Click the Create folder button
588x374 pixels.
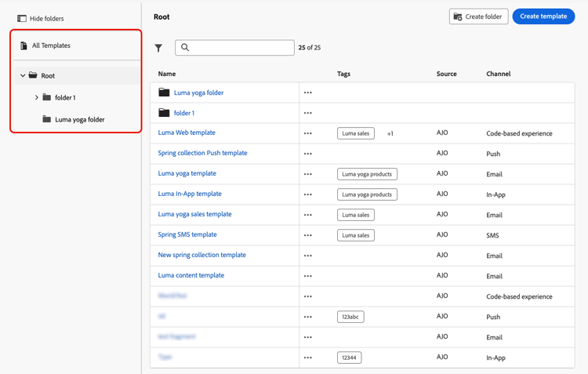click(x=478, y=16)
